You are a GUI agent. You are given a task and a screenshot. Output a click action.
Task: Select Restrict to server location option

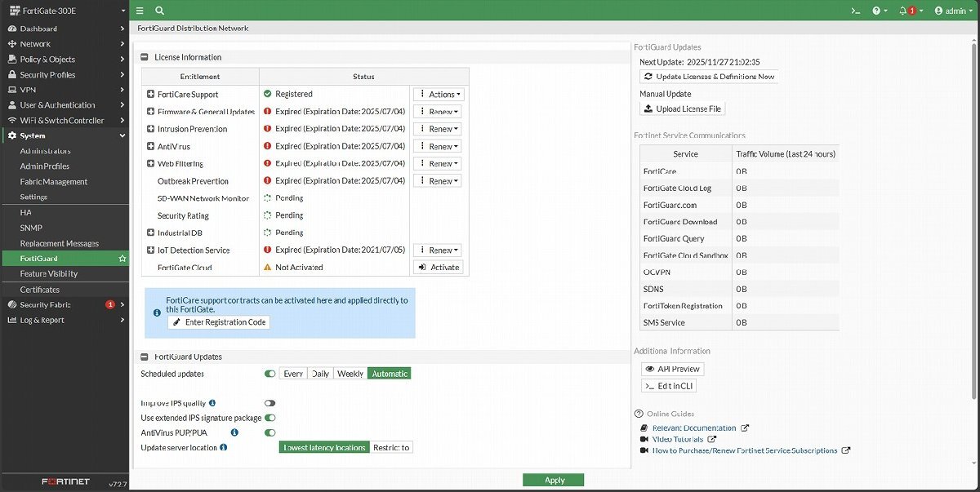(x=391, y=447)
